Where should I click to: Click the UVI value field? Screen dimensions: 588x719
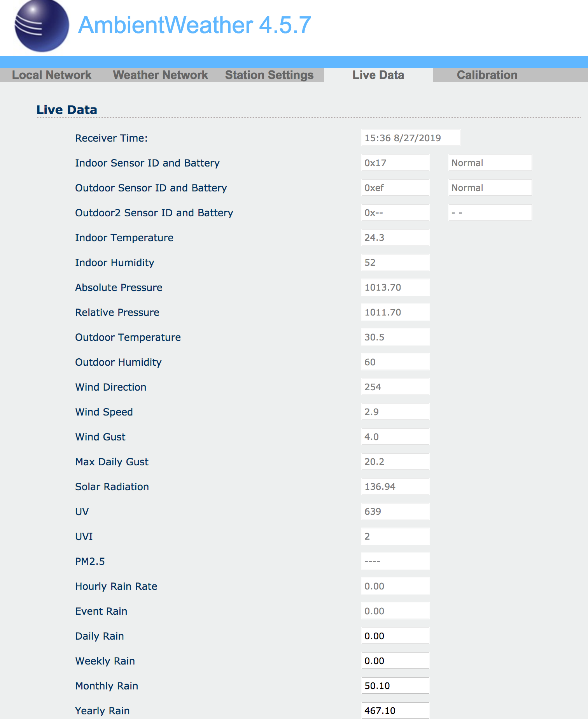(395, 536)
